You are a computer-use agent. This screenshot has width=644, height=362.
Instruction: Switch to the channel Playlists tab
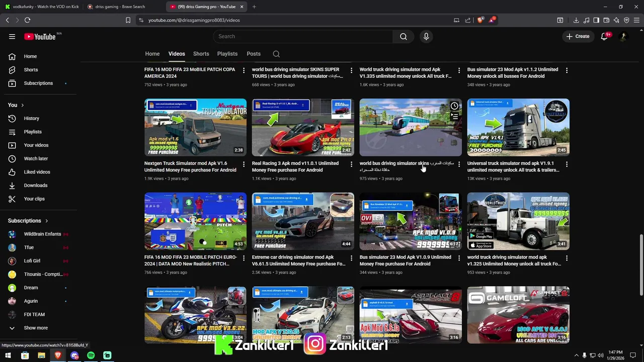227,54
